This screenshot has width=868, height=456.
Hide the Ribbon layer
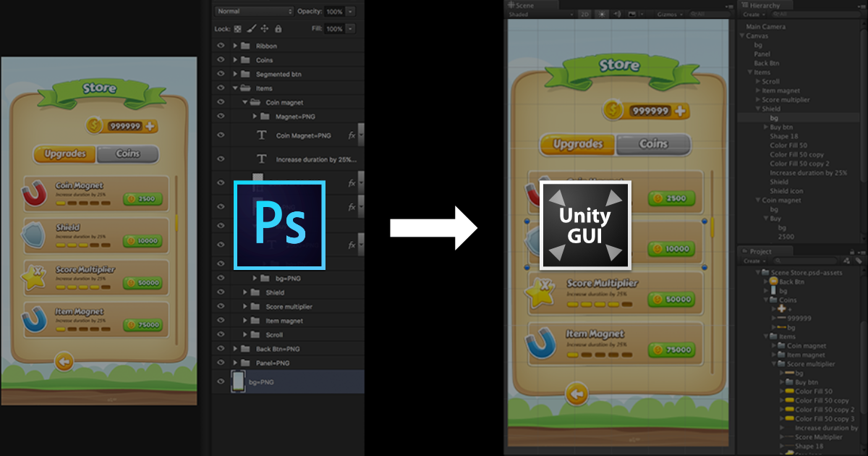pyautogui.click(x=222, y=45)
